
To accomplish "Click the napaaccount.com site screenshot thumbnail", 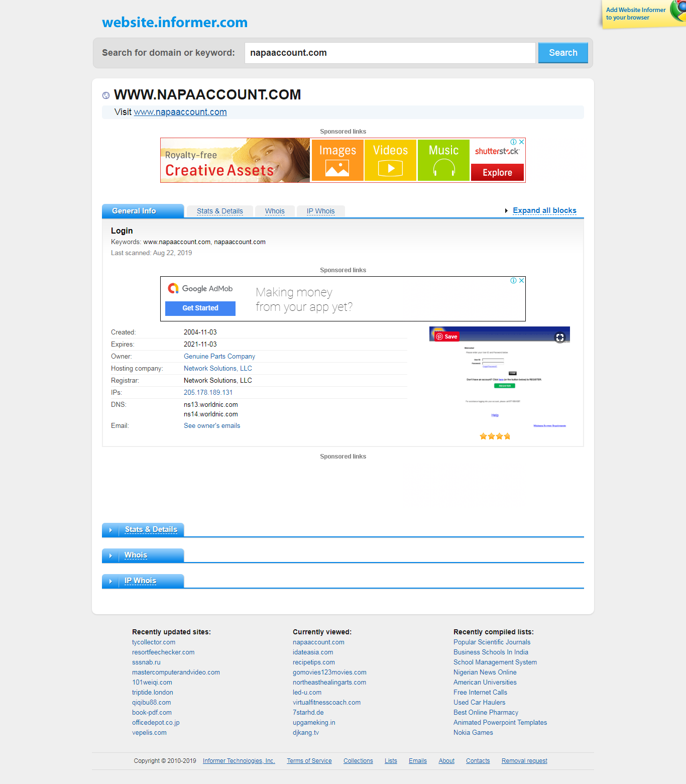I will [500, 379].
